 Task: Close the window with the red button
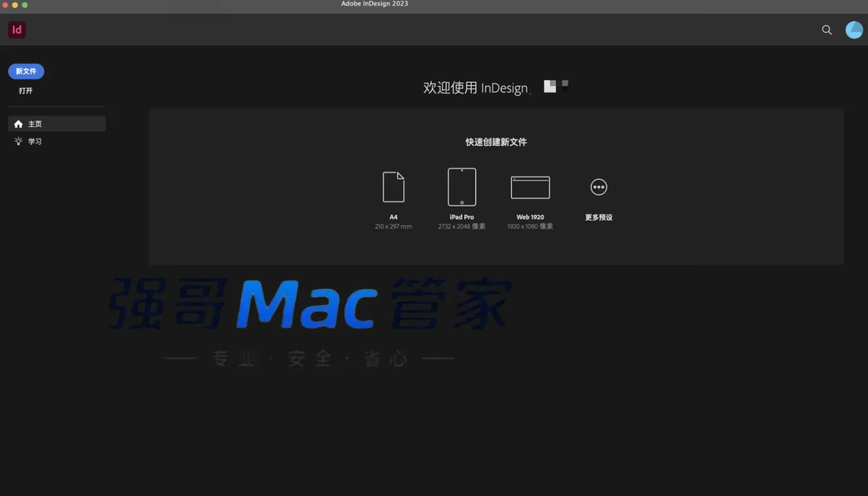click(5, 5)
